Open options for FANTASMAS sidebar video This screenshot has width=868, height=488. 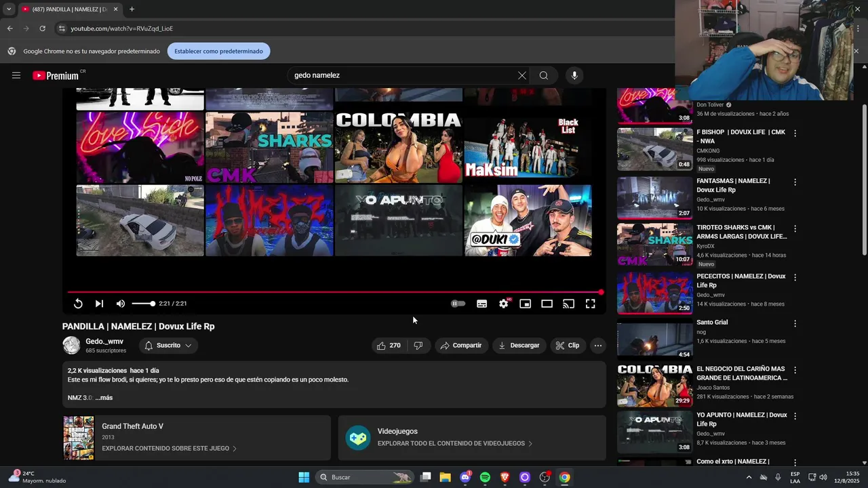pyautogui.click(x=795, y=182)
